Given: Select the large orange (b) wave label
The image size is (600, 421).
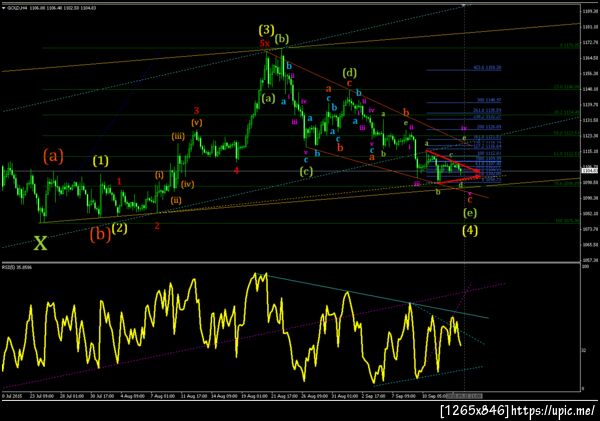Looking at the screenshot, I should click(x=100, y=233).
